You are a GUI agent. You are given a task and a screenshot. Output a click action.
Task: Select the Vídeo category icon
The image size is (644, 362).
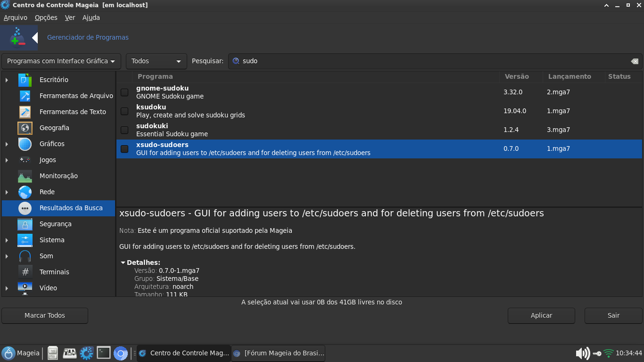tap(25, 288)
